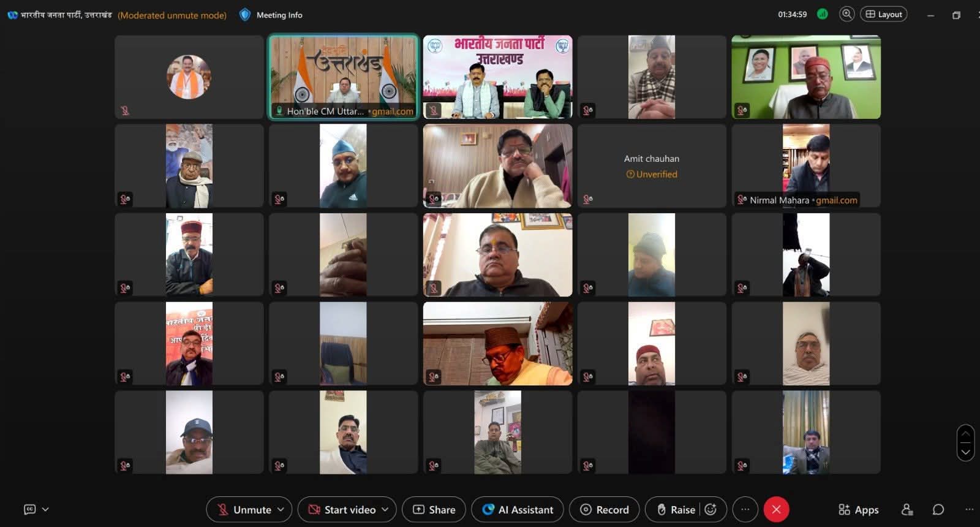The image size is (980, 527).
Task: Click the green network signal indicator
Action: pos(823,14)
